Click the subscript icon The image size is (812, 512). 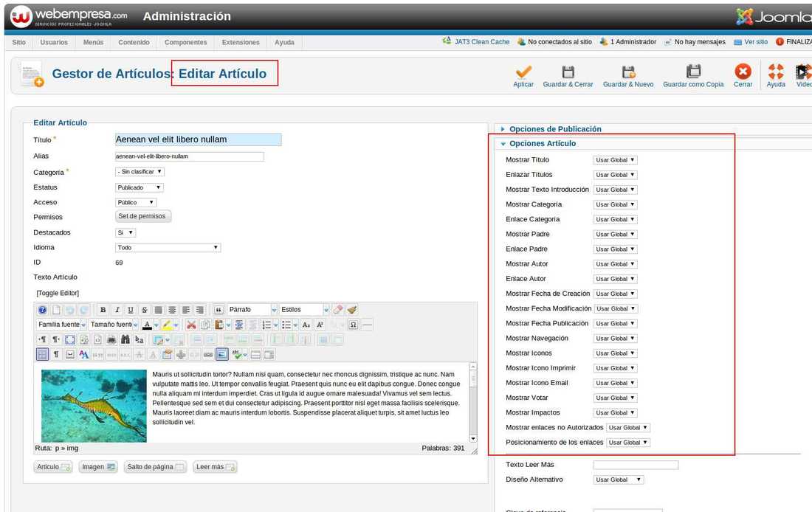306,325
